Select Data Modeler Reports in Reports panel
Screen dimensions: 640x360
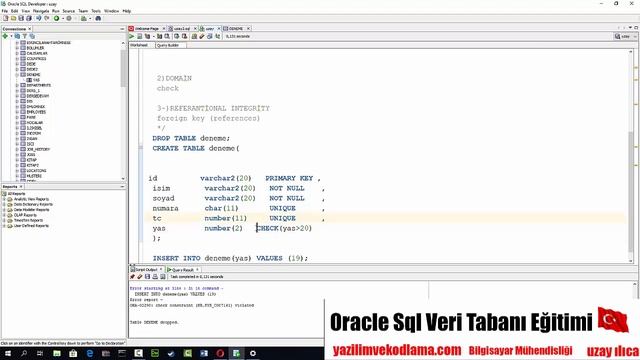click(31, 210)
